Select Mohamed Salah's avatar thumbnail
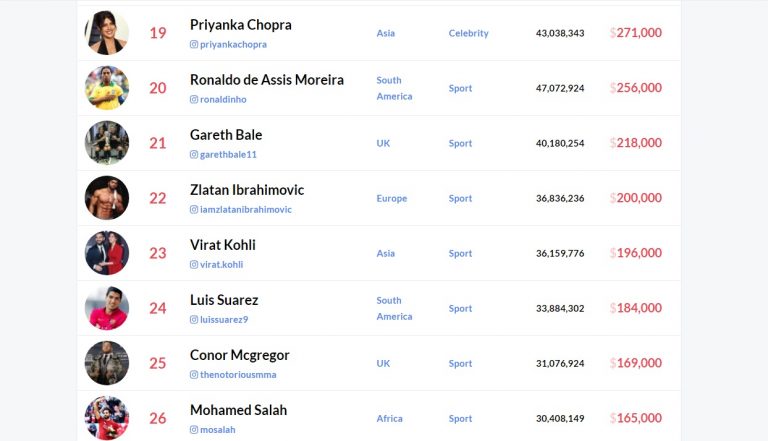Image resolution: width=768 pixels, height=441 pixels. click(107, 418)
